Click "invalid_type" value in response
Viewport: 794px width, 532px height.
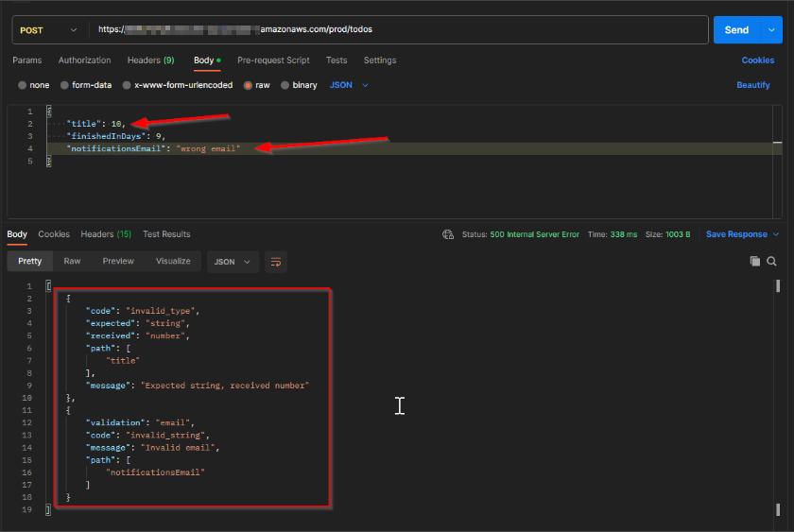pos(161,311)
